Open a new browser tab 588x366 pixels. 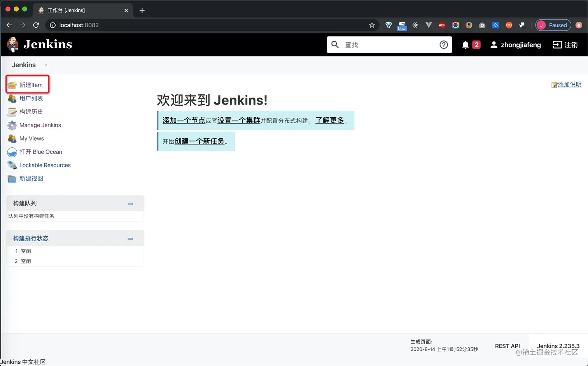pos(142,10)
